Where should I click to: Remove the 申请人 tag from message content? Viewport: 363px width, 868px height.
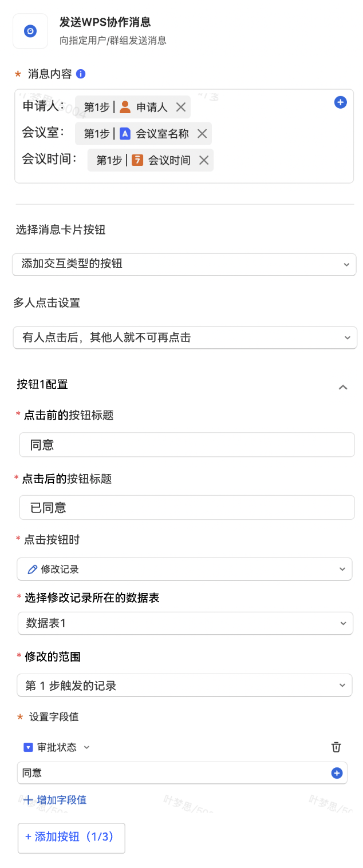[x=181, y=107]
